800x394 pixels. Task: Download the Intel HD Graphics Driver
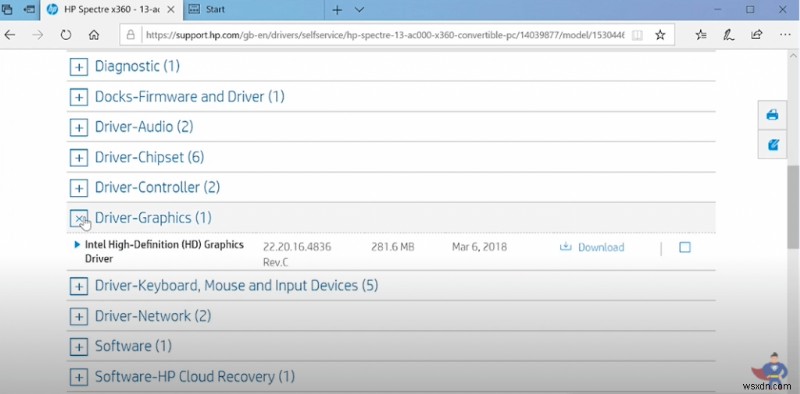601,248
